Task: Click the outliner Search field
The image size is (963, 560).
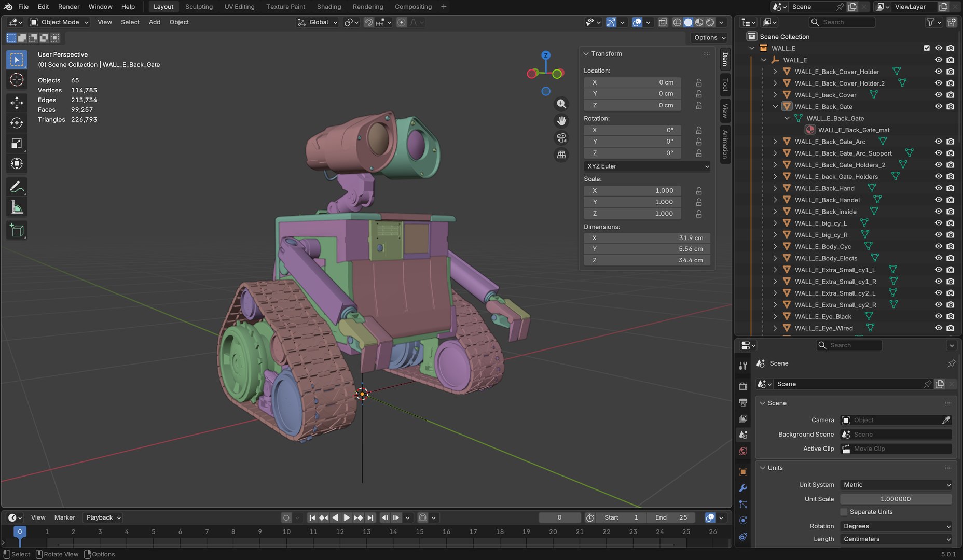Action: (842, 22)
